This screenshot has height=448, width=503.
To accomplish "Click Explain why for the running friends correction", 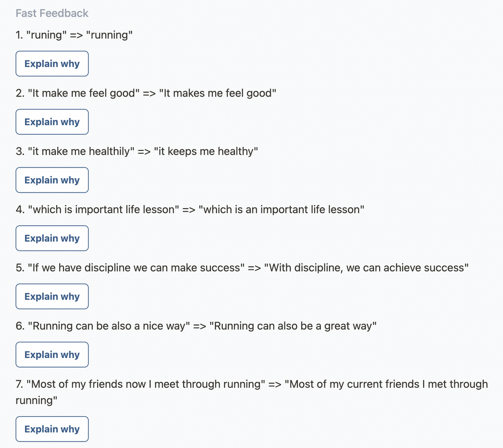I will [x=52, y=429].
